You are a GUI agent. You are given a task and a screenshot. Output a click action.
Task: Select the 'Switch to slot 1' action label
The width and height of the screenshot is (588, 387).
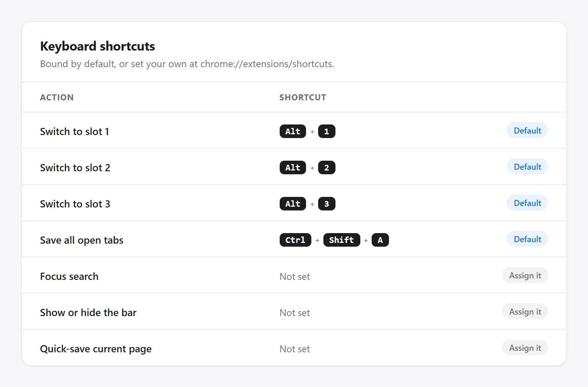75,132
